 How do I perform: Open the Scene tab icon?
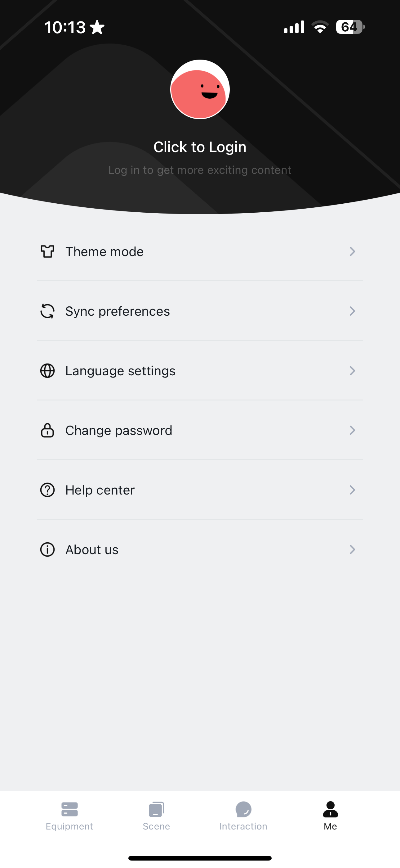(x=156, y=809)
